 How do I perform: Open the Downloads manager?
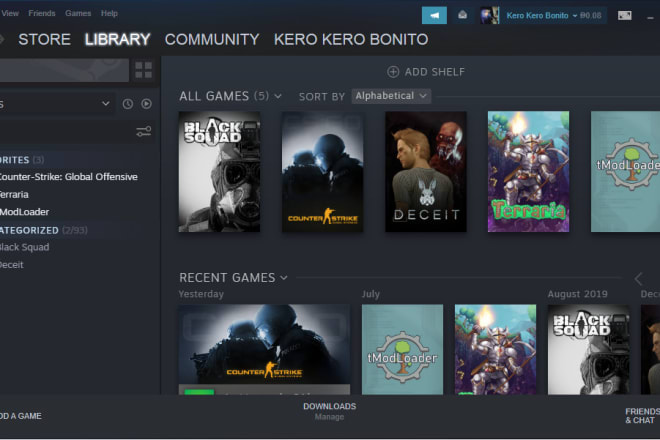coord(330,406)
